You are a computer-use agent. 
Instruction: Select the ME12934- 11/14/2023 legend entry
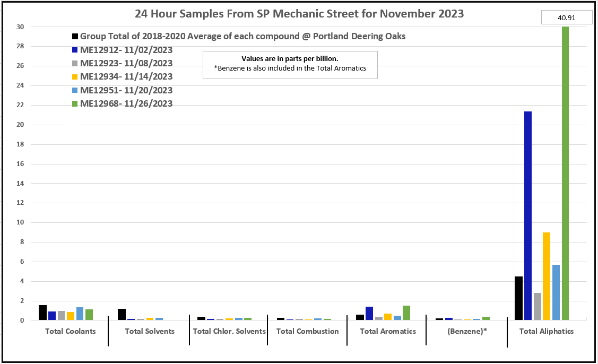point(126,76)
